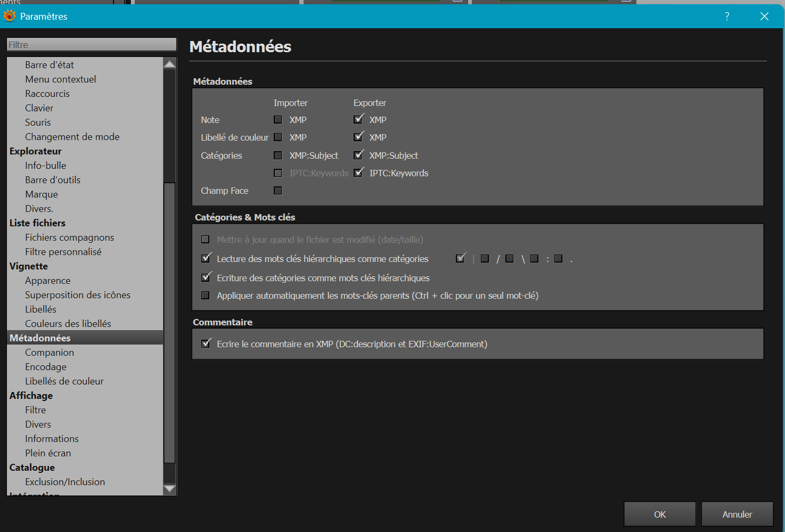Click the Filtre search input field
Viewport: 785px width, 532px height.
coord(92,45)
